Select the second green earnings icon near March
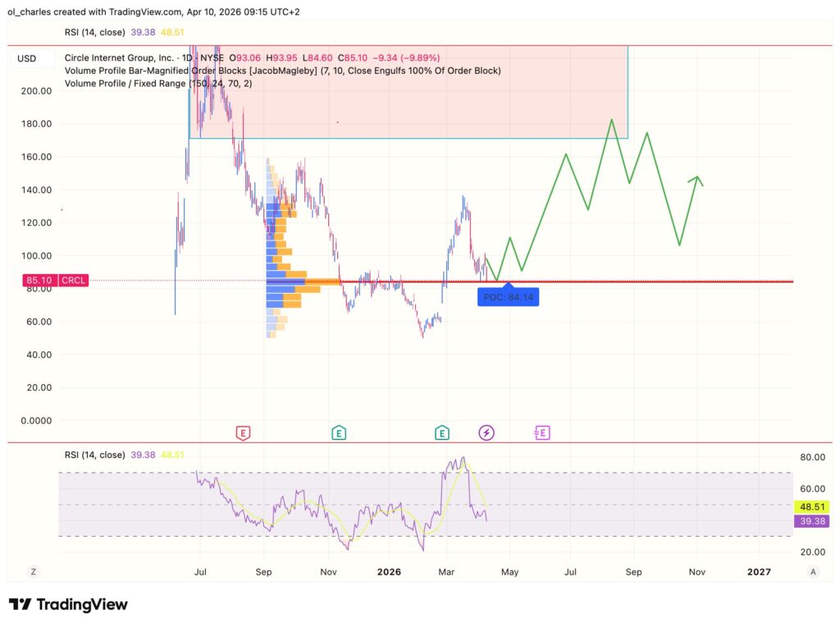The height and width of the screenshot is (627, 840). (x=442, y=431)
